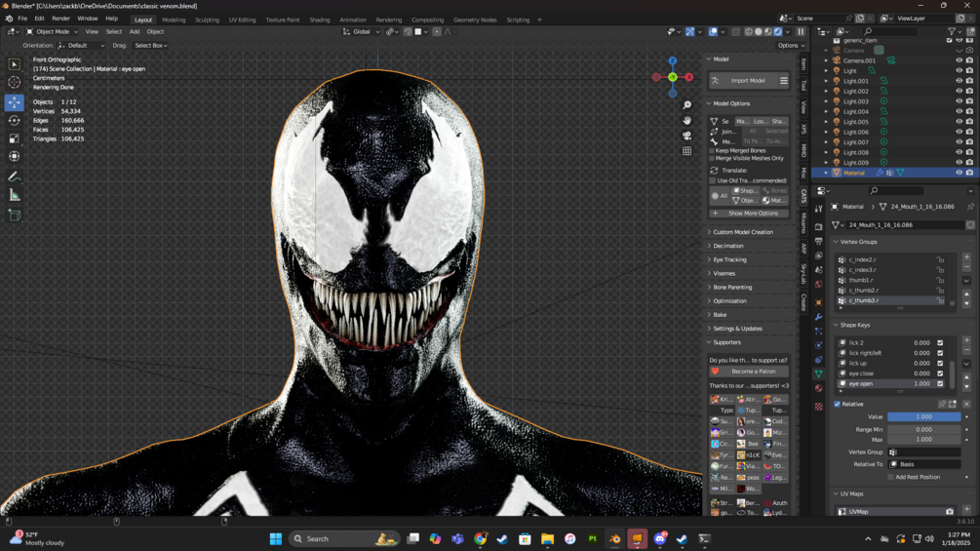
Task: Select the Measure tool
Action: [14, 195]
